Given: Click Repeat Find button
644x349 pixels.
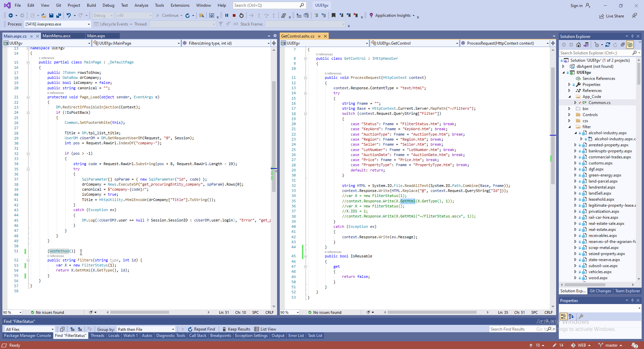Looking at the screenshot, I should [201, 329].
